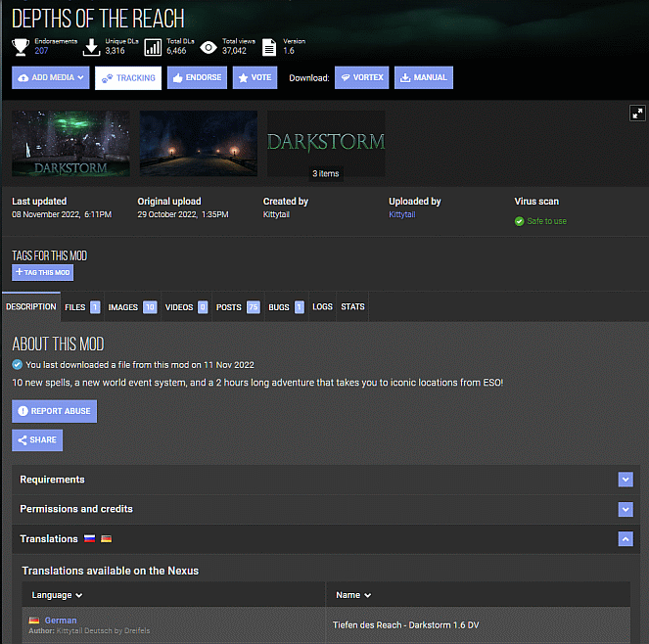649x644 pixels.
Task: Vote for this mod
Action: coord(255,78)
